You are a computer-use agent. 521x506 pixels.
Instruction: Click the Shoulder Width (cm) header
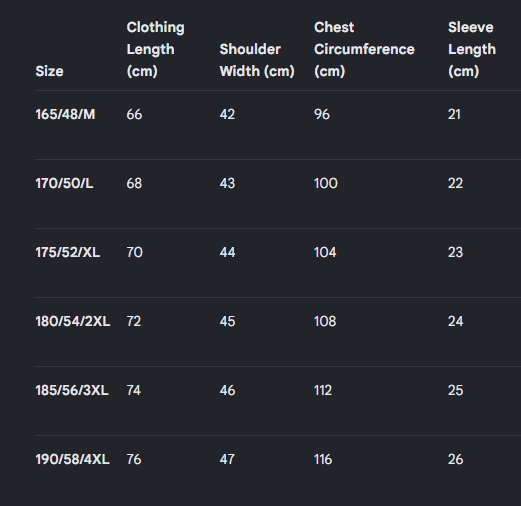[x=257, y=60]
